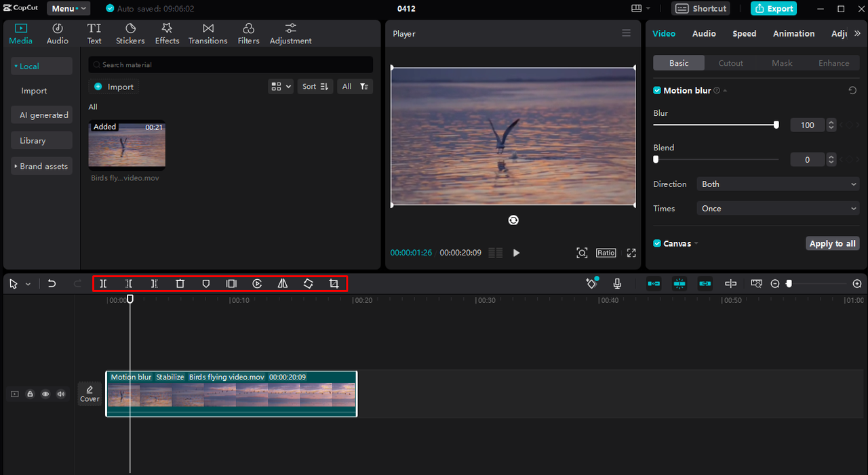Click the Blend slider handle
868x475 pixels.
pos(656,159)
